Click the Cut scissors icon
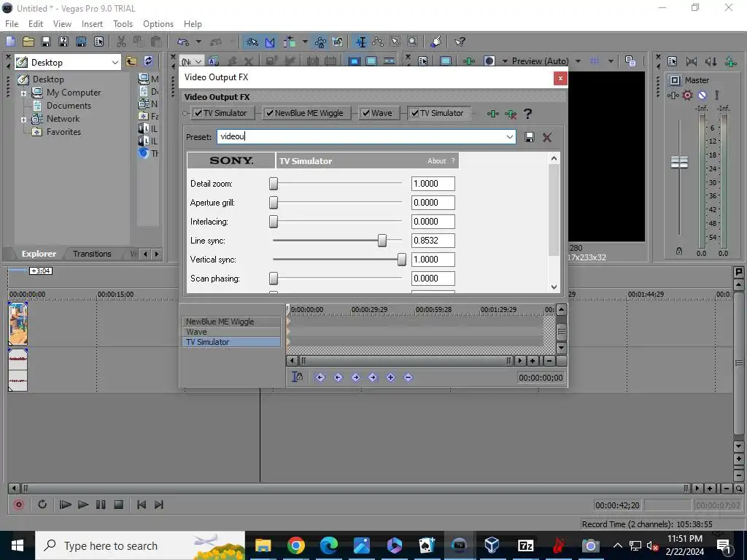This screenshot has height=560, width=747. pos(121,42)
